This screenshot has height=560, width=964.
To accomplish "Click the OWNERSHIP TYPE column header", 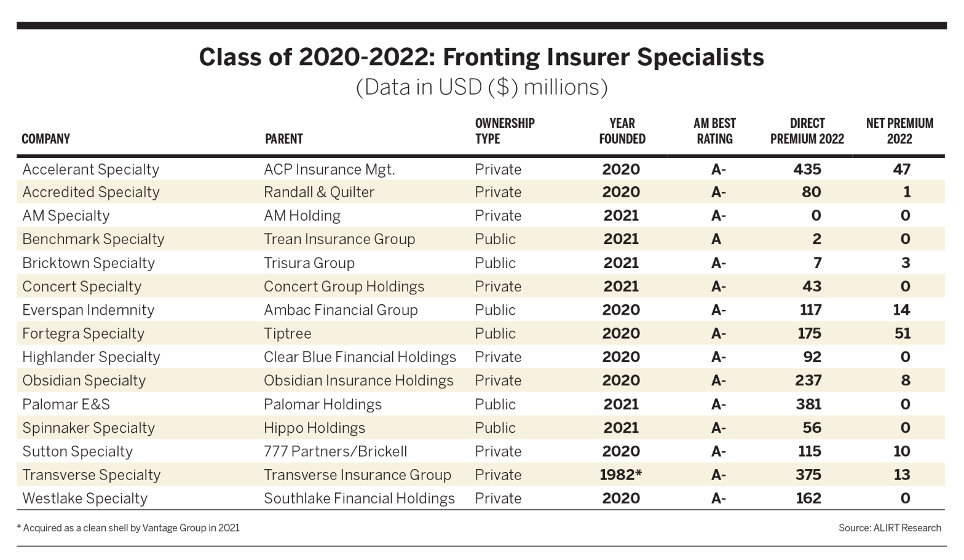I will 504,131.
